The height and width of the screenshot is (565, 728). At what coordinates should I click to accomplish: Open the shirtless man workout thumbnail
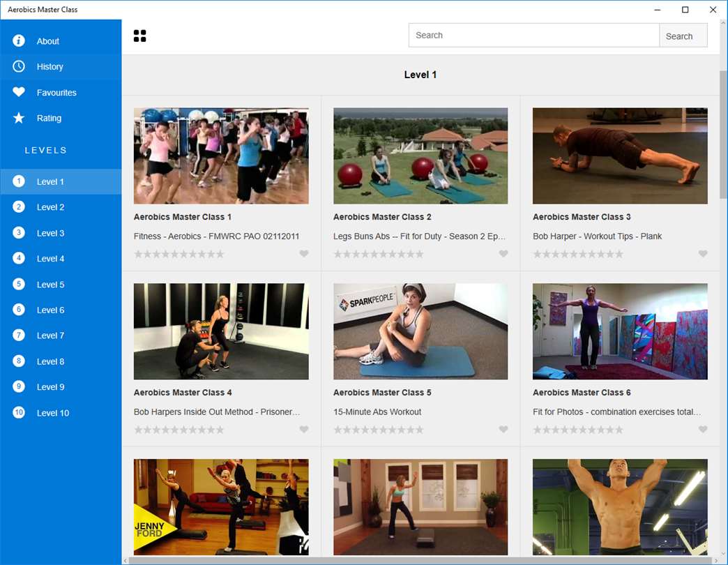coord(621,507)
